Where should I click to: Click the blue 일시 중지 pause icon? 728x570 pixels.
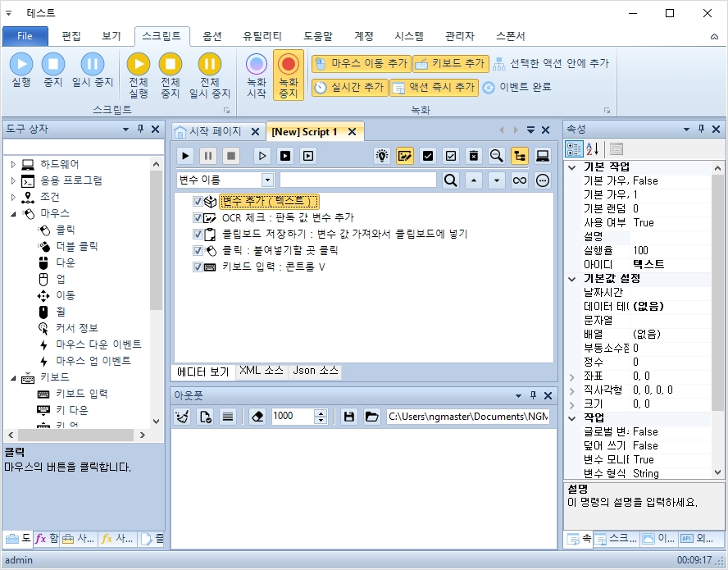tap(93, 64)
